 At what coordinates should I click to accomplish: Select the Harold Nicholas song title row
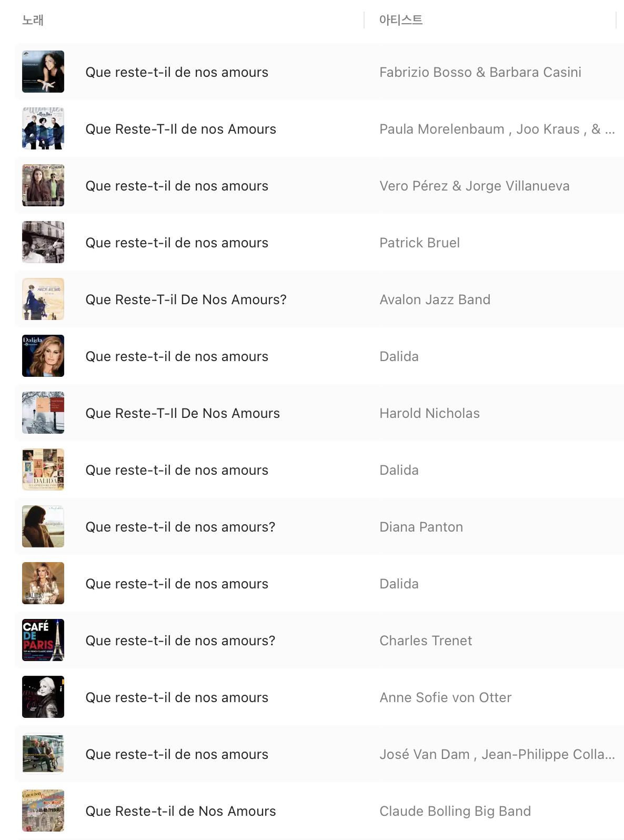tap(183, 413)
